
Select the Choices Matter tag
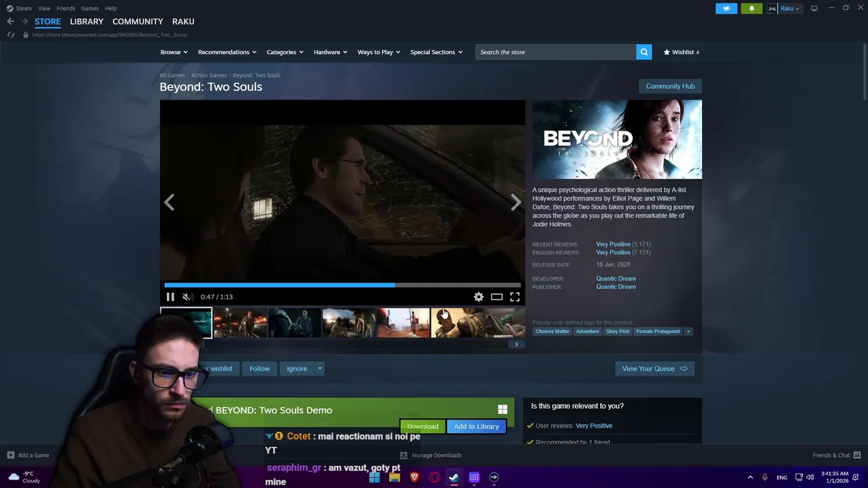tap(553, 331)
